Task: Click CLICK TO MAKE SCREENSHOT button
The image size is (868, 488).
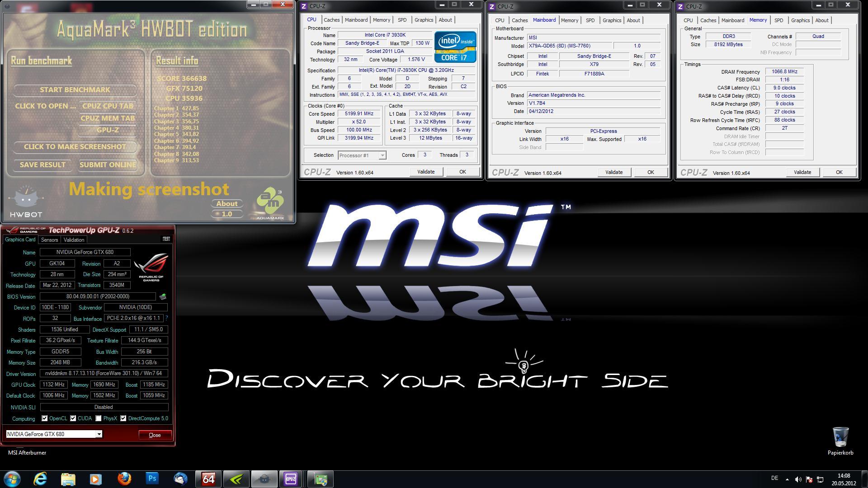Action: 75,146
